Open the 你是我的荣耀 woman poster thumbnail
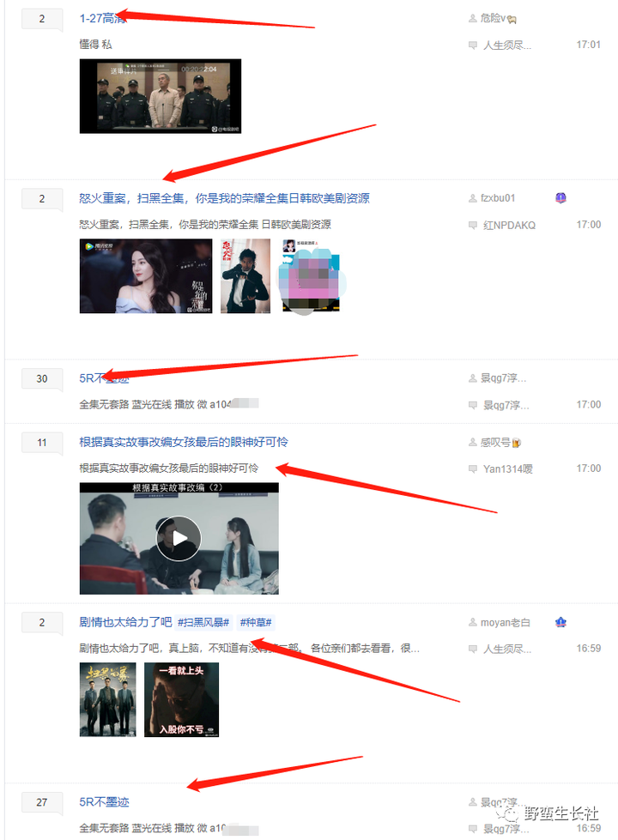 pos(146,276)
